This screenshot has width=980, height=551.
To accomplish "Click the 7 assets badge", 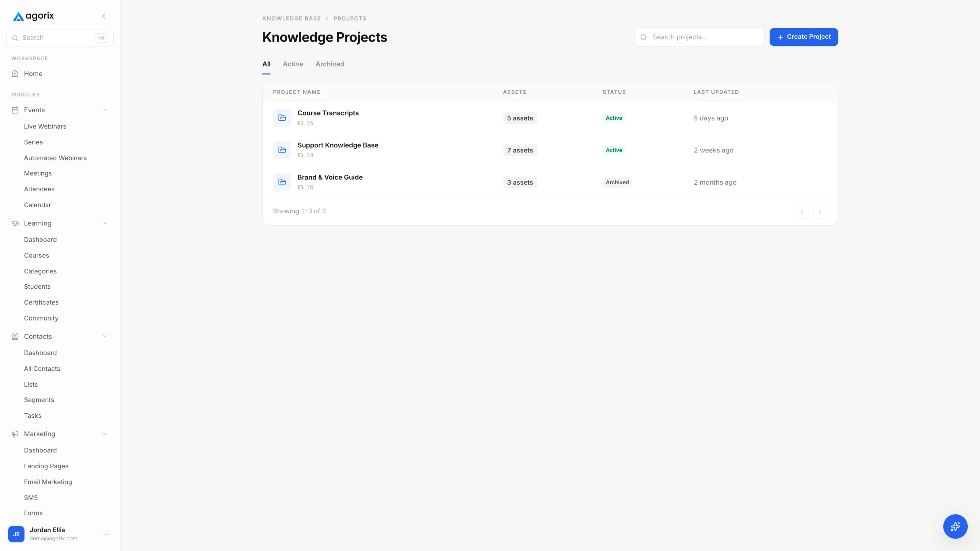I will [520, 150].
